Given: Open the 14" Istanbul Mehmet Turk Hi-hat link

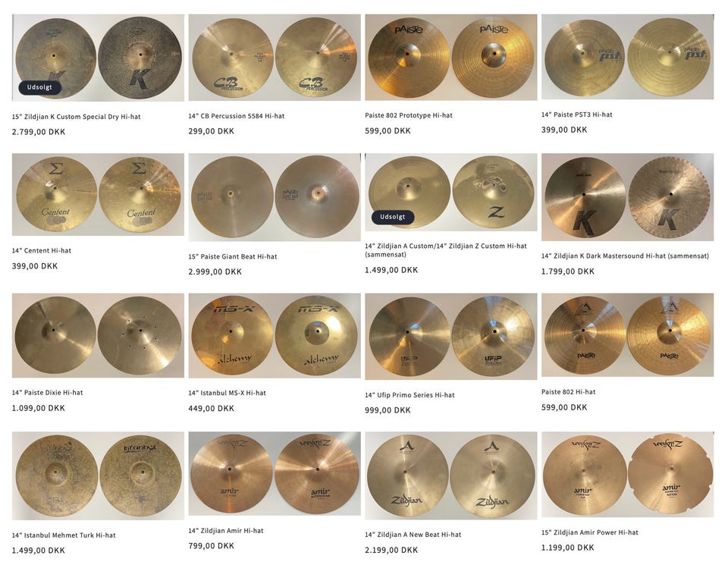Looking at the screenshot, I should (64, 535).
